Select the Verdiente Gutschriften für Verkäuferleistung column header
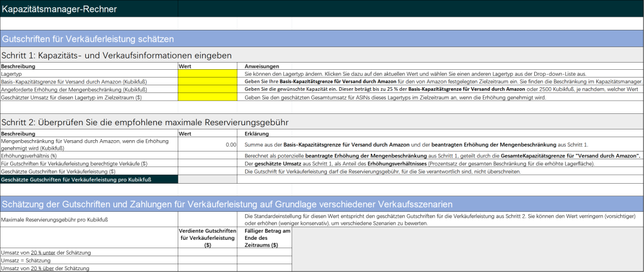 click(x=208, y=237)
